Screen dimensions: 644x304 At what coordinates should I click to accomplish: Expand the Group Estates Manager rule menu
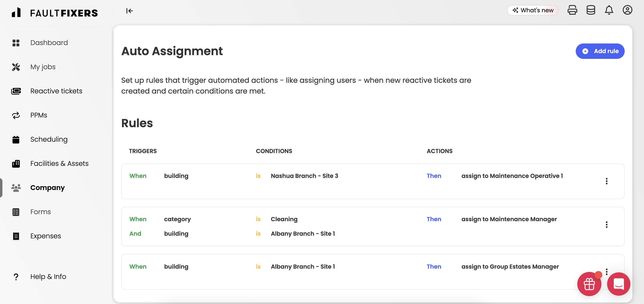pyautogui.click(x=607, y=271)
